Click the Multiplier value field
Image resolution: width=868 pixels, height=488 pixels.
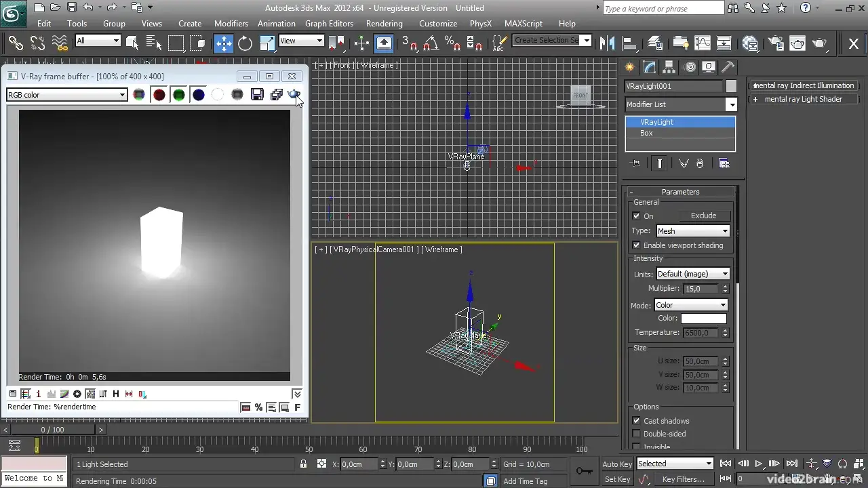[x=701, y=289]
